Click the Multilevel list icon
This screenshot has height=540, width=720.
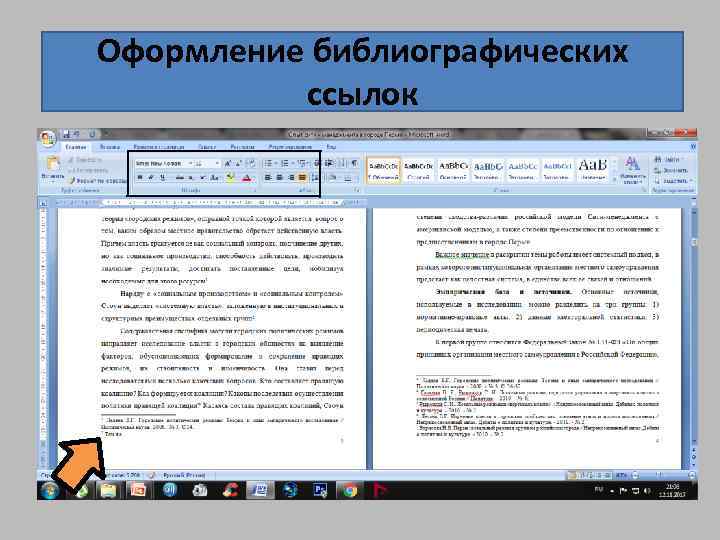[x=302, y=163]
